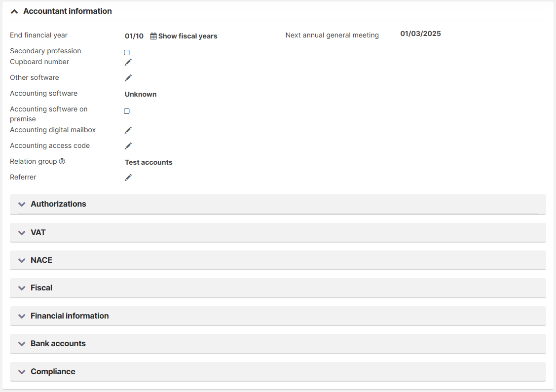Click the Show fiscal years link
The height and width of the screenshot is (392, 556).
click(x=187, y=36)
